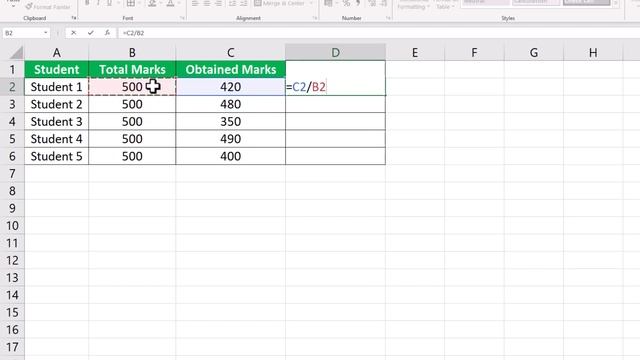Click the 'Student 4' cell
Viewport: 640px width, 360px height.
coord(56,139)
